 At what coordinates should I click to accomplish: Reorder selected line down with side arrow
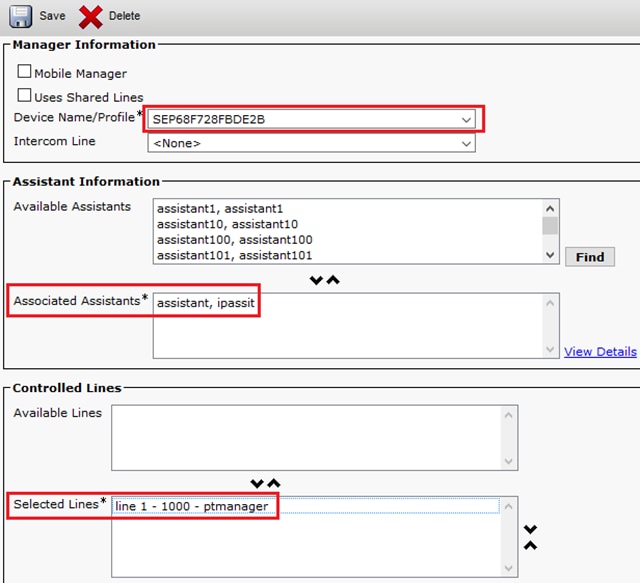click(x=530, y=530)
